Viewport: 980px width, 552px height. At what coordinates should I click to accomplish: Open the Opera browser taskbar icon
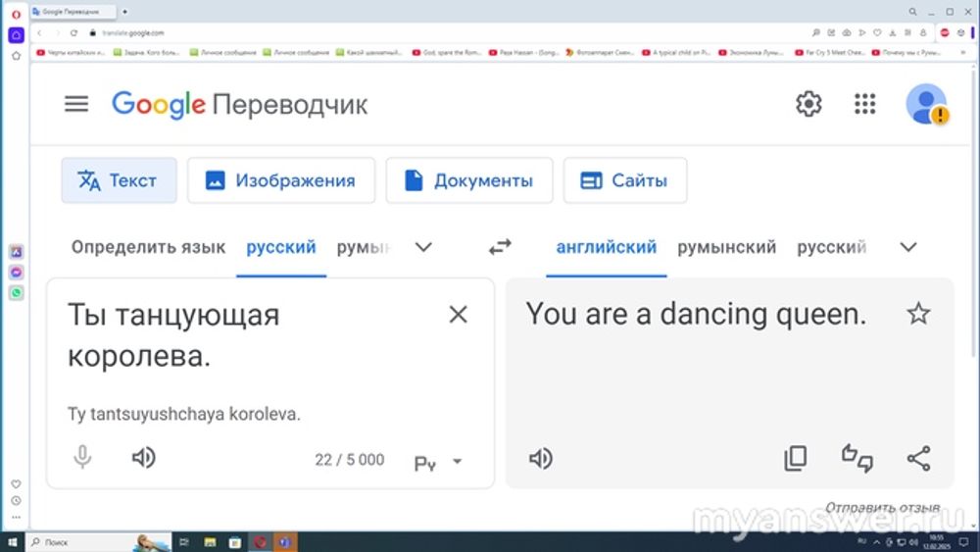260,542
